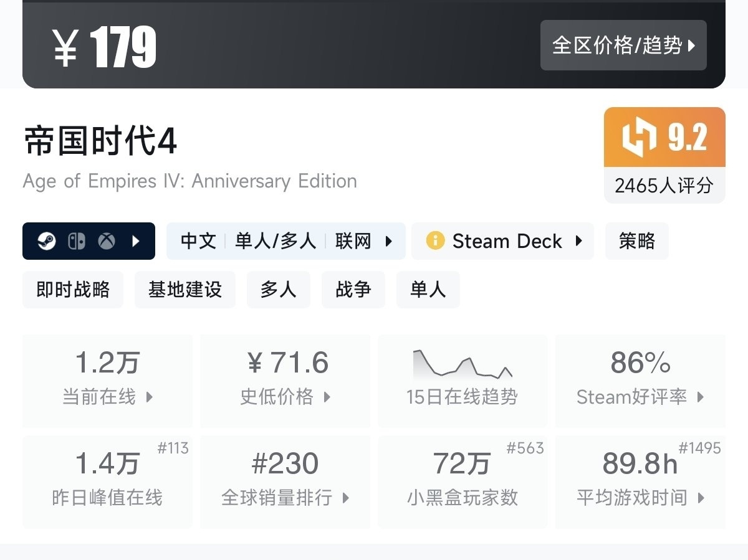
Task: Open 史低价格 lowest price history
Action: coord(285,381)
